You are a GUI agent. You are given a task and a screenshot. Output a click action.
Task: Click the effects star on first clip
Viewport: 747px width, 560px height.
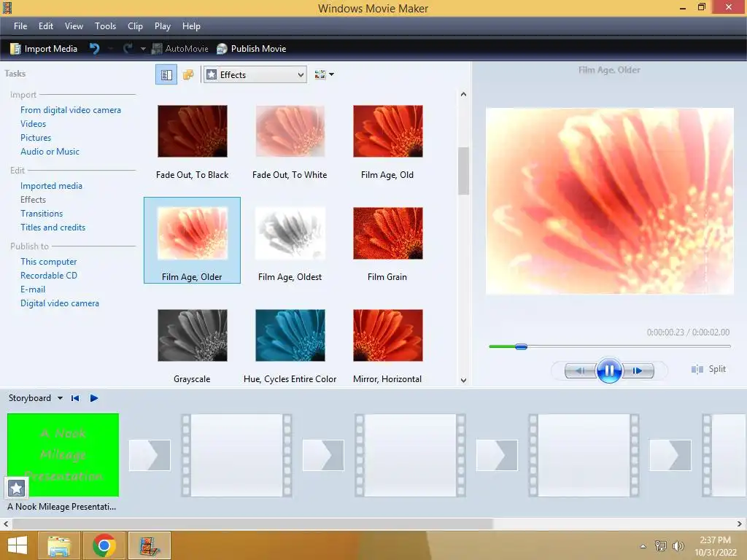pyautogui.click(x=16, y=488)
